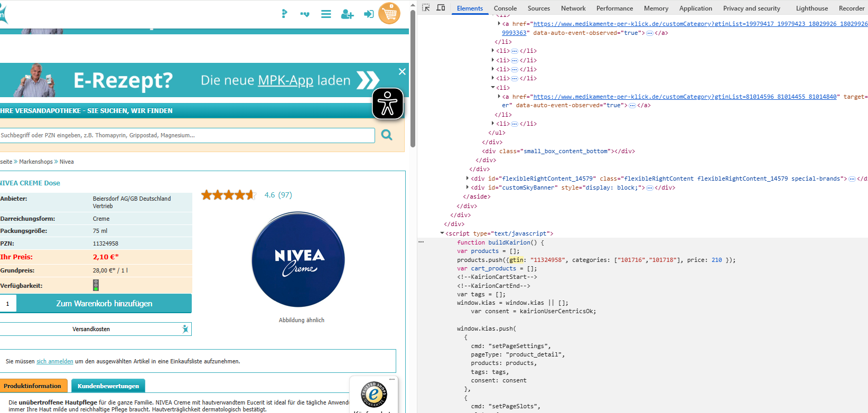This screenshot has height=413, width=868.
Task: Click the ellipsis badge on the flexibleRightContent_14579 div
Action: (852, 179)
